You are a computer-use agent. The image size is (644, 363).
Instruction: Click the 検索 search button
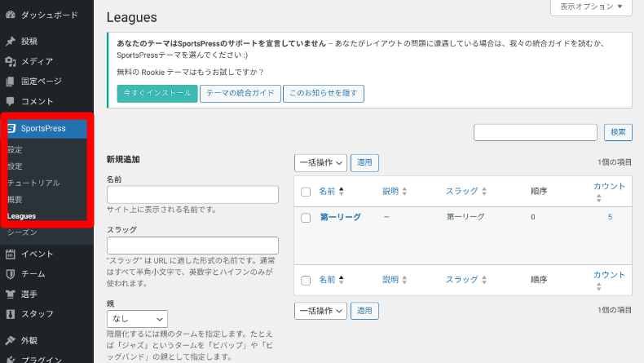point(618,132)
